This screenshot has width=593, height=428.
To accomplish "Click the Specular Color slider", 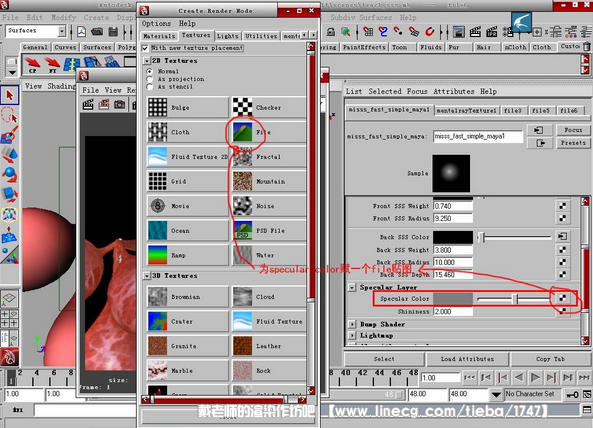I will pos(514,299).
